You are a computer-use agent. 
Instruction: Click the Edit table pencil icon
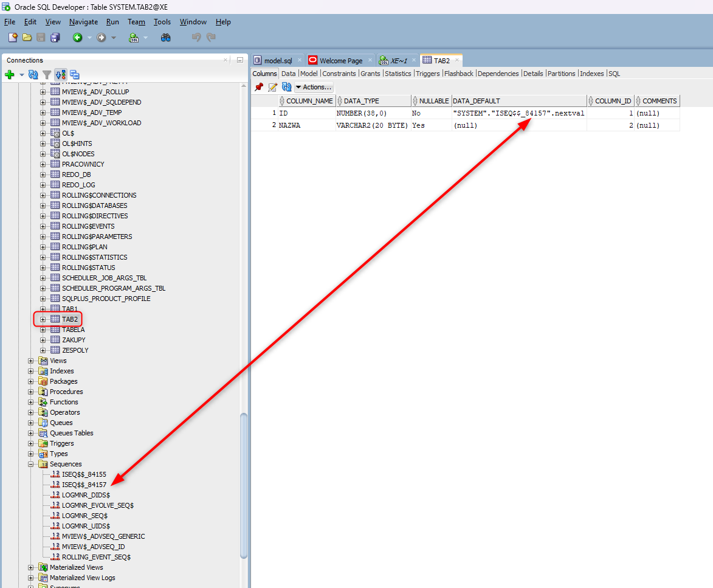(272, 87)
